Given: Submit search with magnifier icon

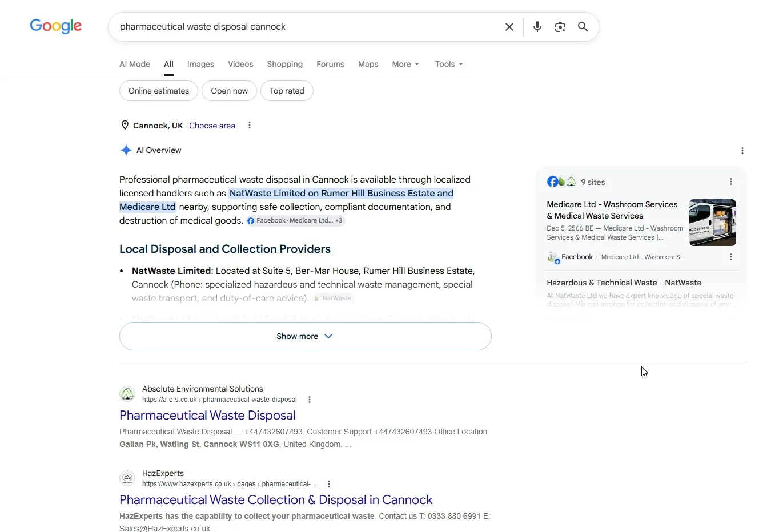Looking at the screenshot, I should tap(583, 27).
